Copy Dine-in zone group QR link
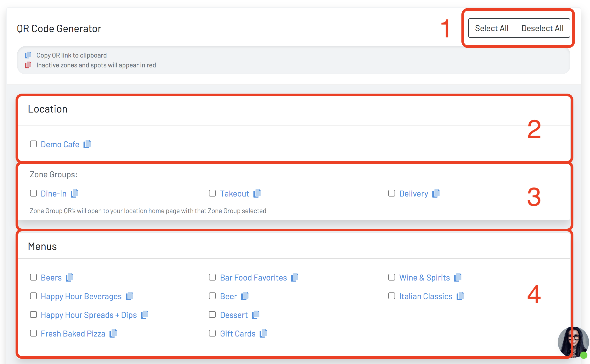The width and height of the screenshot is (590, 364). (x=74, y=193)
